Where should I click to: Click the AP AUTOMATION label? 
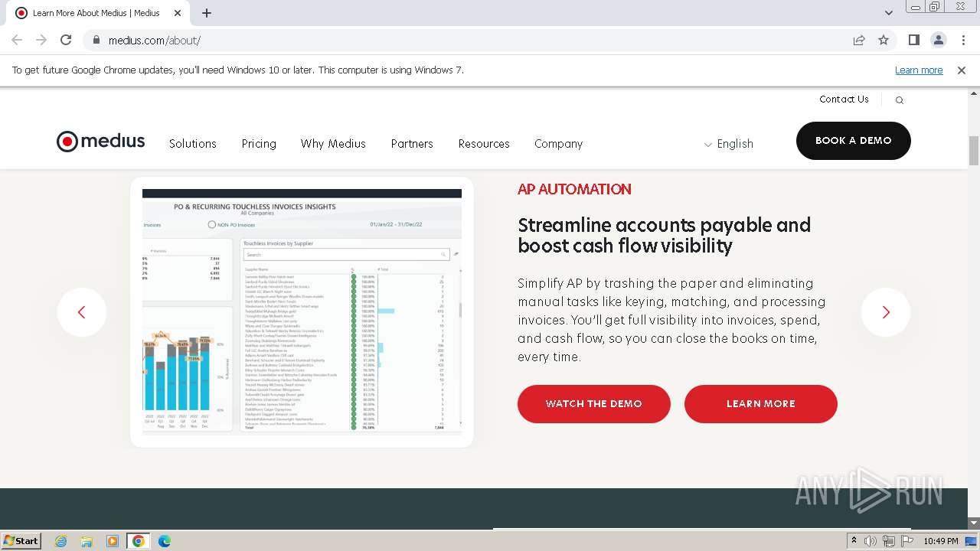coord(574,189)
